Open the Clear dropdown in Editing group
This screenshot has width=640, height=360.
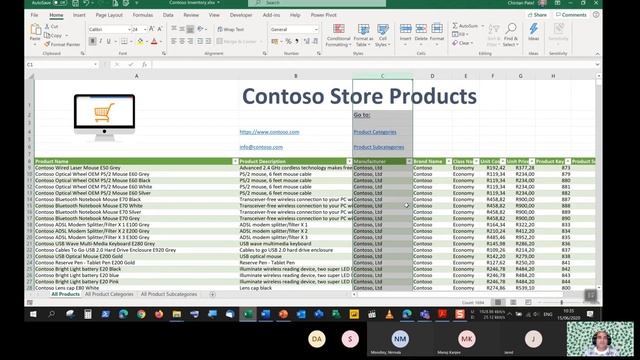(x=463, y=43)
